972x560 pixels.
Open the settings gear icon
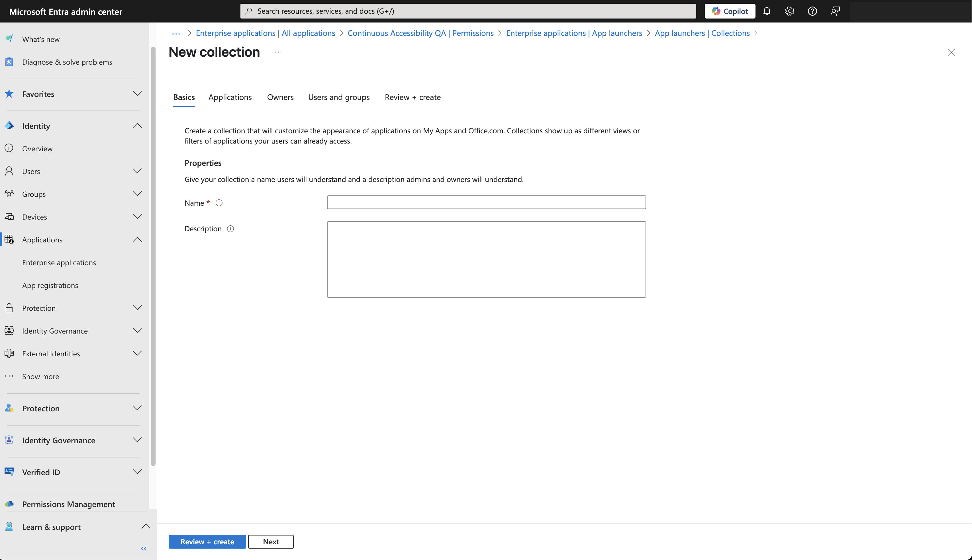pyautogui.click(x=789, y=11)
